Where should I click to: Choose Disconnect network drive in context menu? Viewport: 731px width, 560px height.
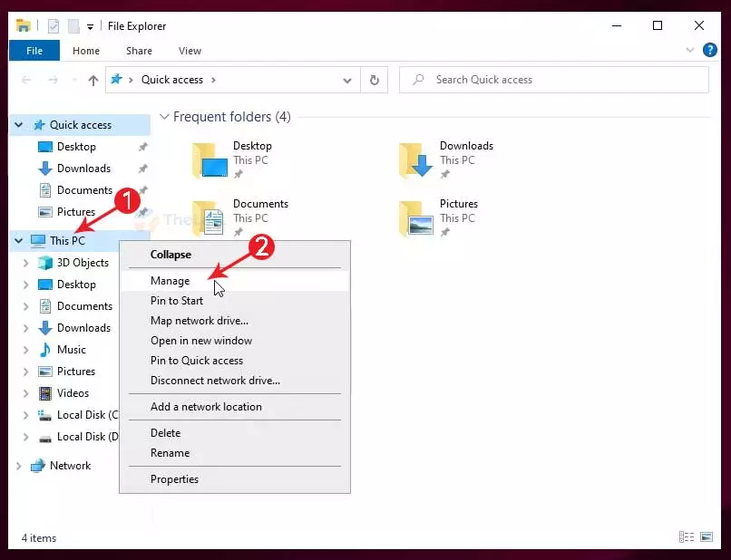235,381
